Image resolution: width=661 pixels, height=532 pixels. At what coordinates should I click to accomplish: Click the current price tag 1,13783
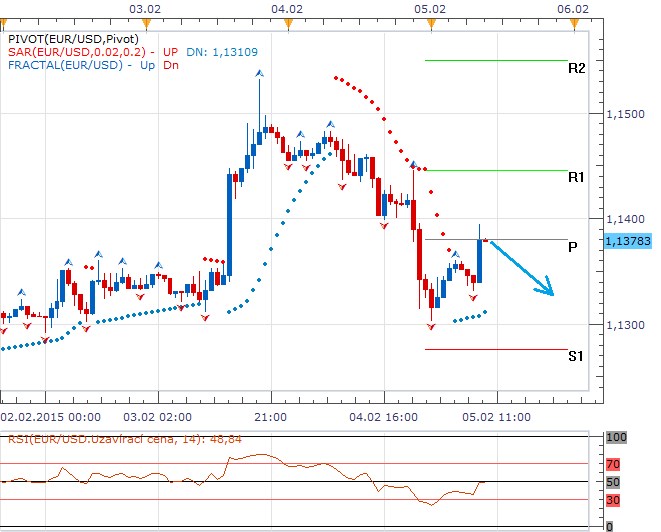point(628,240)
